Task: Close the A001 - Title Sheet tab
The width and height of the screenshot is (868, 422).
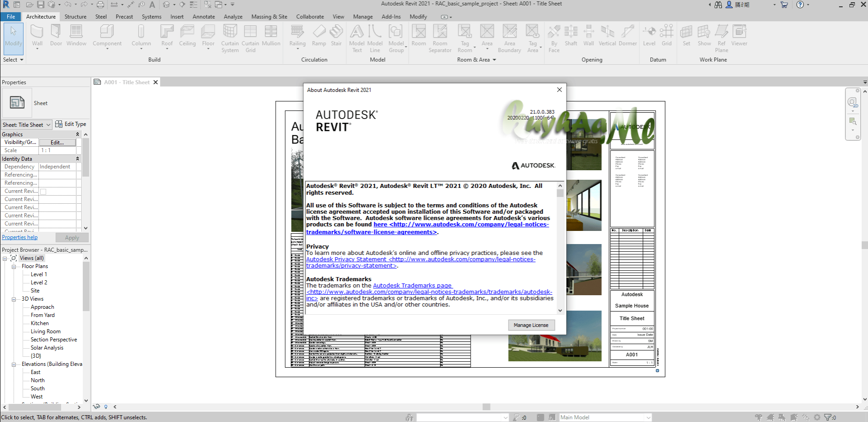Action: coord(156,82)
